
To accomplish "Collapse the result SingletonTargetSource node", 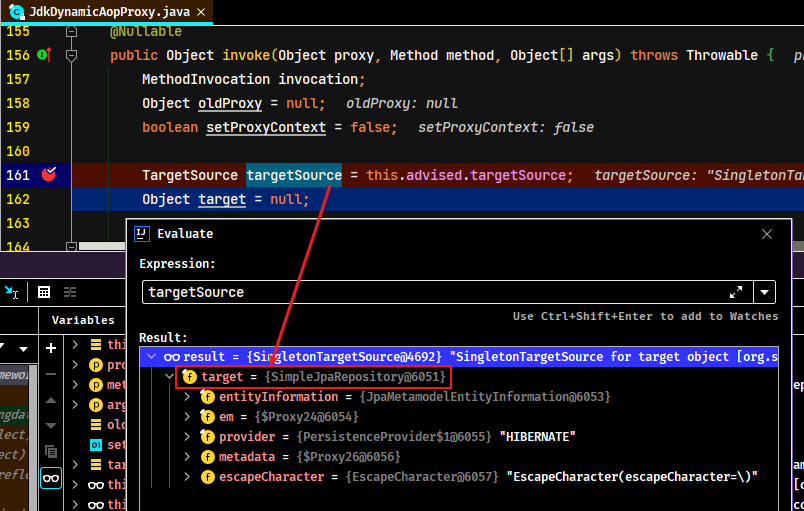I will point(151,356).
